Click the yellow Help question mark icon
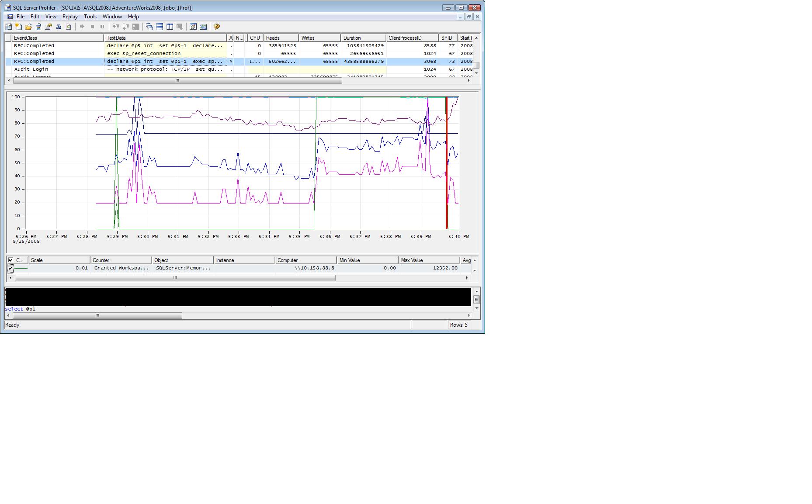Viewport: 812px width, 504px height. click(x=217, y=27)
